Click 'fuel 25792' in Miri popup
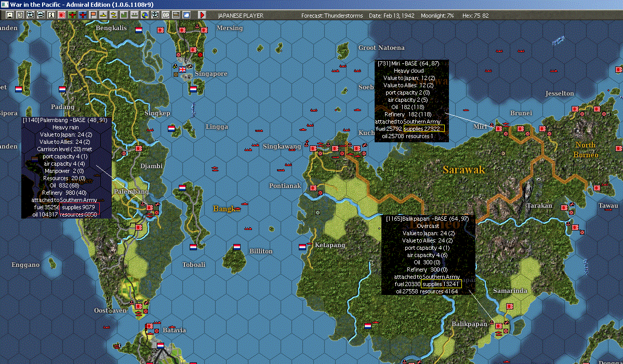The height and width of the screenshot is (364, 623). [x=389, y=129]
